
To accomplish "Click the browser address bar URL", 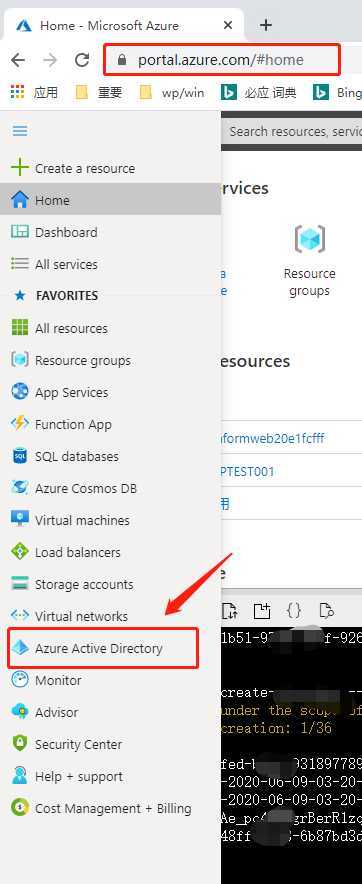I will [221, 60].
